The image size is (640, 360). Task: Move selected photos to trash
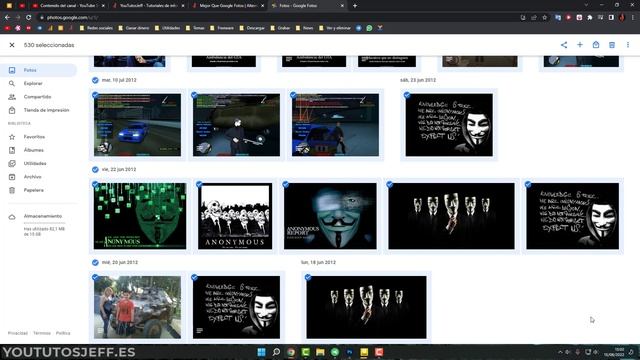(612, 45)
